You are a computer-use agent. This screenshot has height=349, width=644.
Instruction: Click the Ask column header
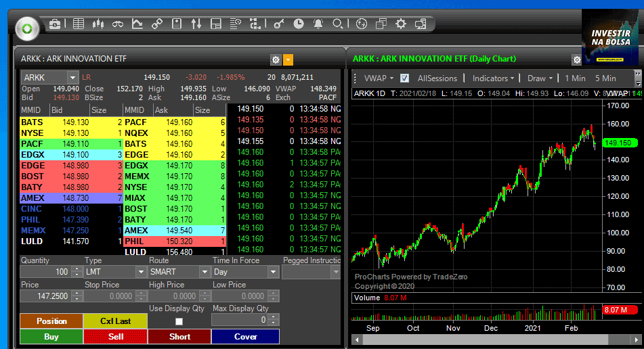(x=173, y=110)
